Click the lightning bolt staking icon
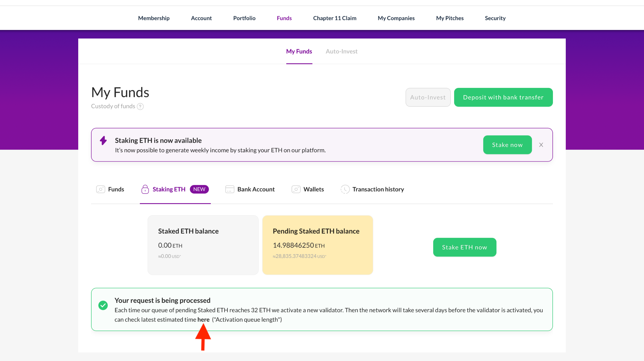The image size is (644, 361). 103,140
